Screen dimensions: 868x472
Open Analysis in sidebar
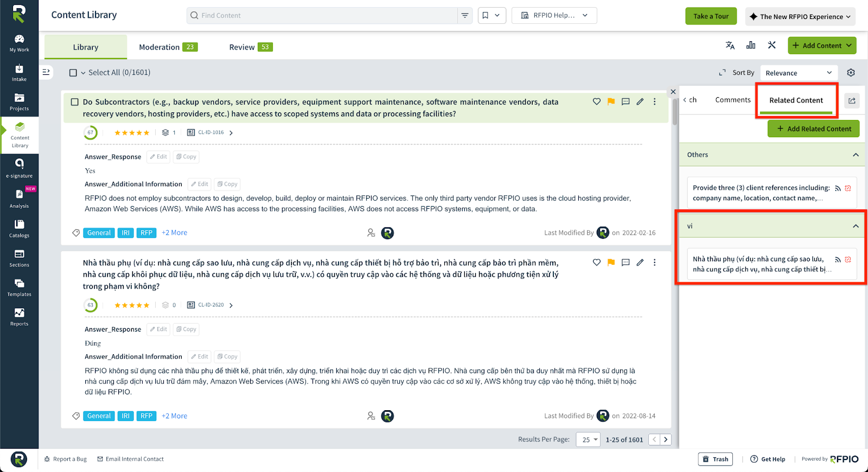point(19,199)
